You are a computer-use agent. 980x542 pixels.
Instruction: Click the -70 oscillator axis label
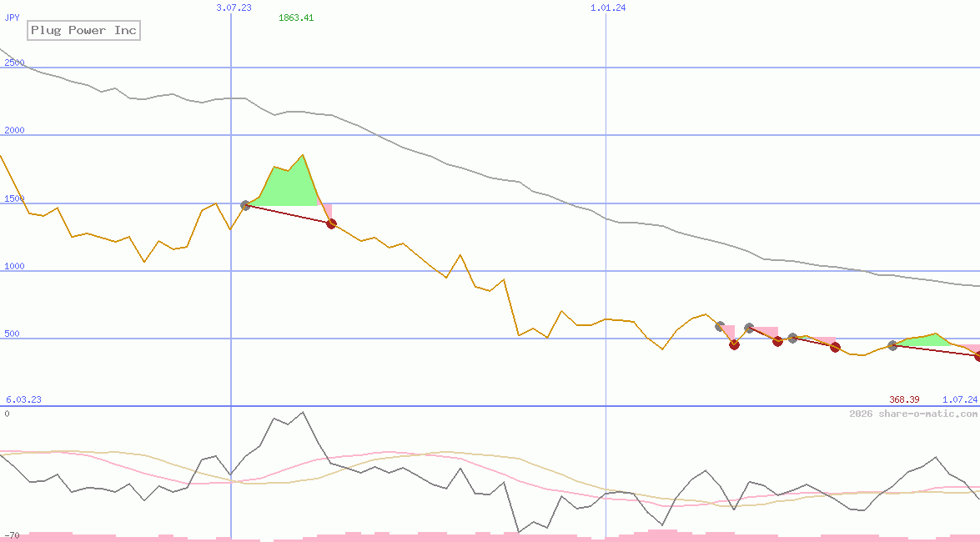pyautogui.click(x=12, y=534)
